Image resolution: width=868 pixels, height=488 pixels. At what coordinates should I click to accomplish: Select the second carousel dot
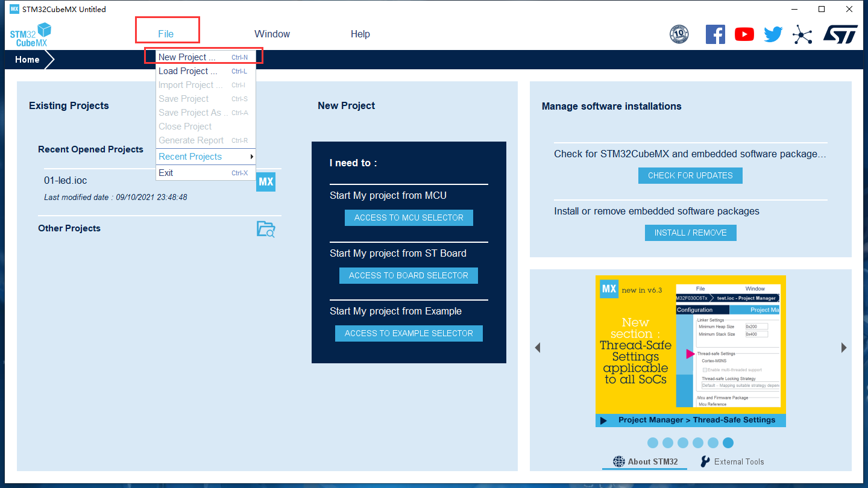pos(668,443)
